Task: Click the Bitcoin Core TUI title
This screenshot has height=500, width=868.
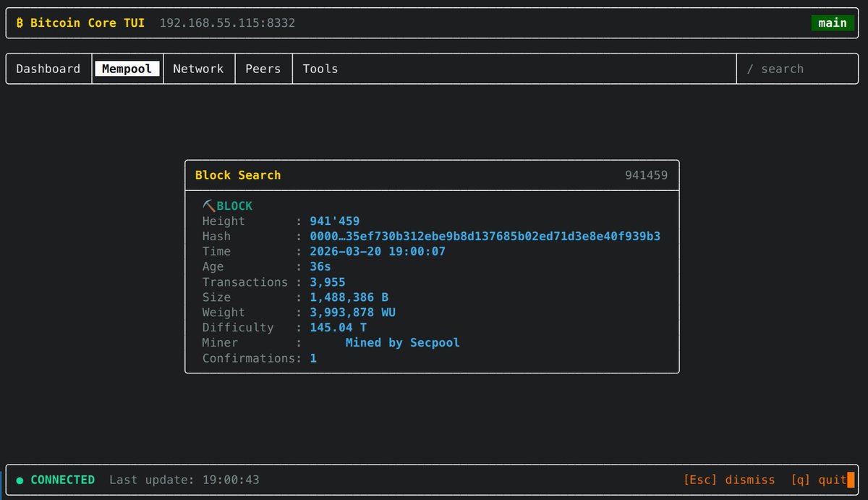Action: pos(88,23)
